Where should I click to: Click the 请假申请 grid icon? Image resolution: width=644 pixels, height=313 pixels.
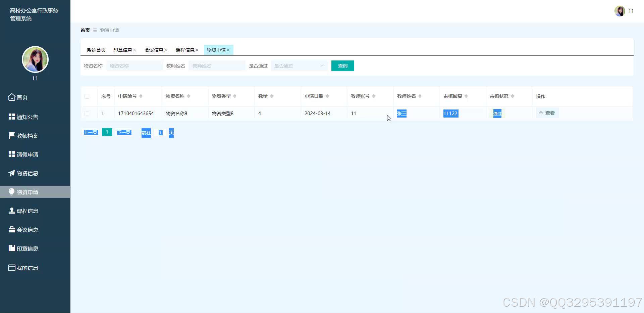tap(12, 154)
